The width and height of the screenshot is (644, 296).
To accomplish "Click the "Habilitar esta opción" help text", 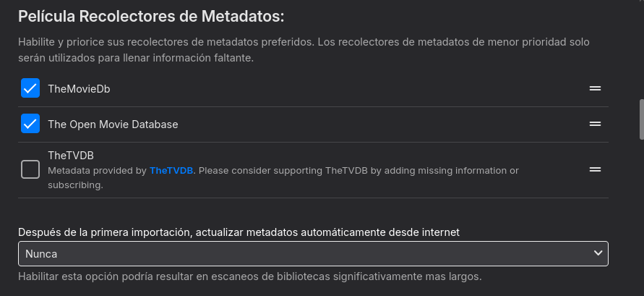I will click(x=249, y=276).
